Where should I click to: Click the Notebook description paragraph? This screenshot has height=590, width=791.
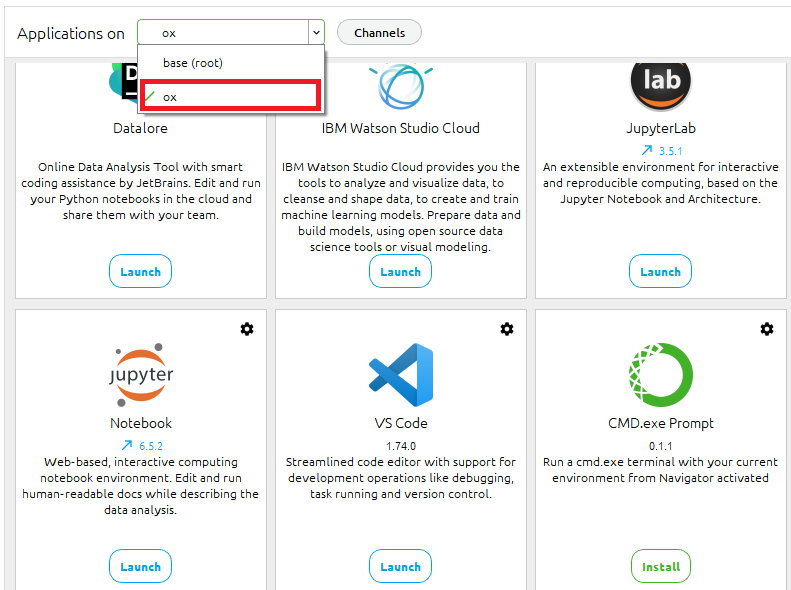click(x=141, y=486)
